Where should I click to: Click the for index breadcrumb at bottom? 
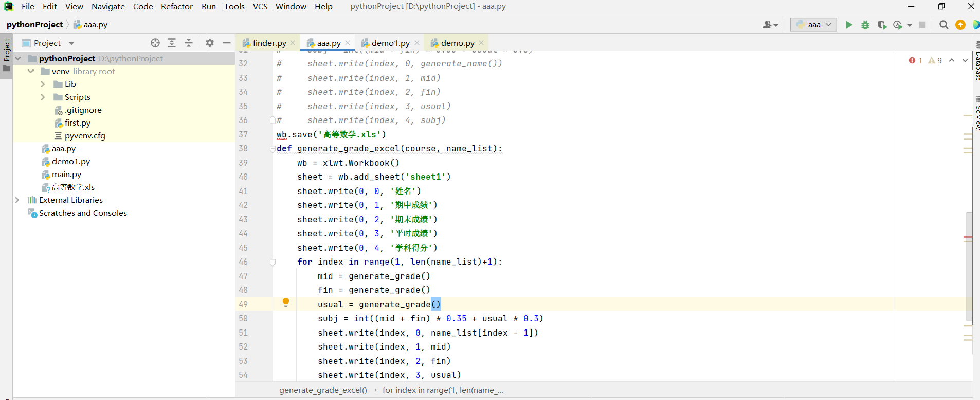click(443, 390)
